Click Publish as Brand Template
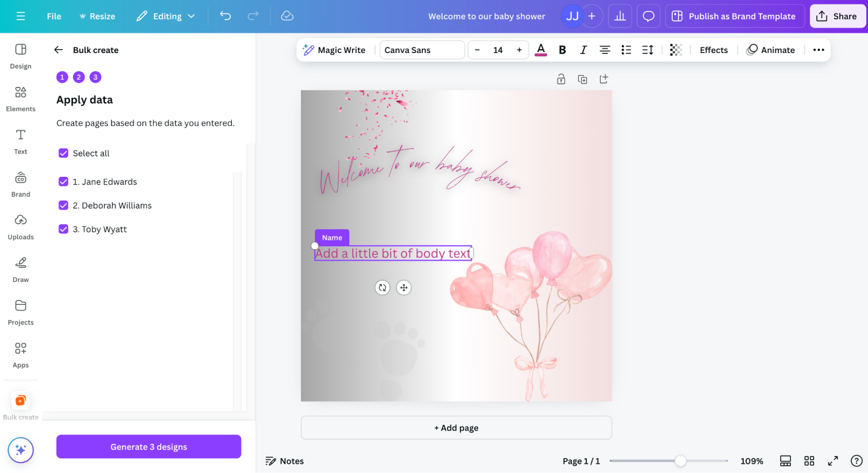868x473 pixels. pos(734,16)
